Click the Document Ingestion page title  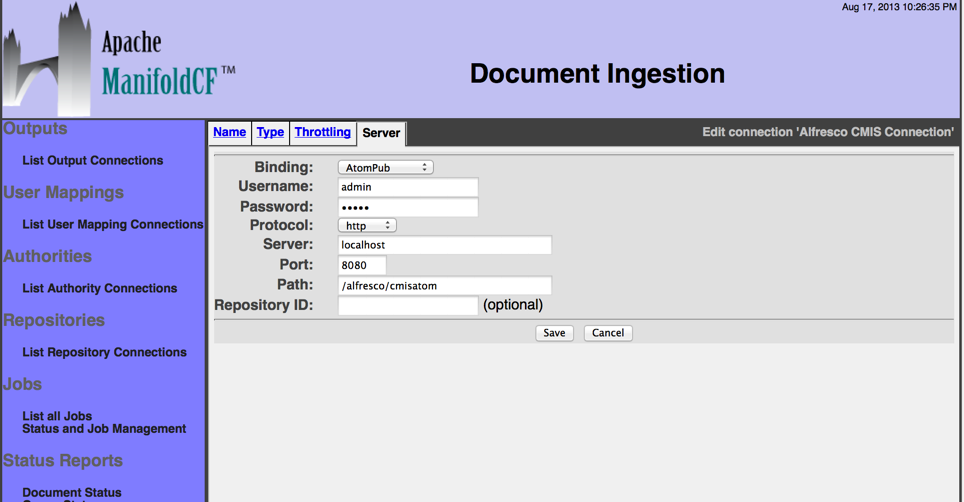597,74
